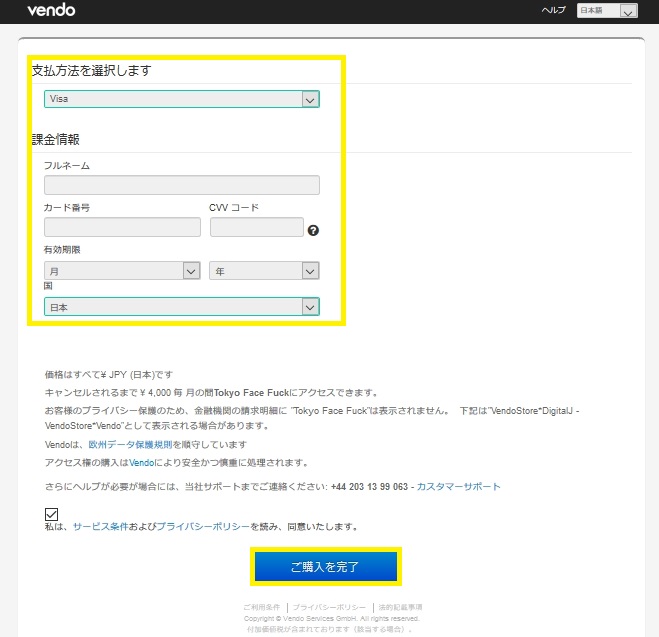This screenshot has height=637, width=659.
Task: Open the 年 expiration year dropdown
Action: pos(264,271)
